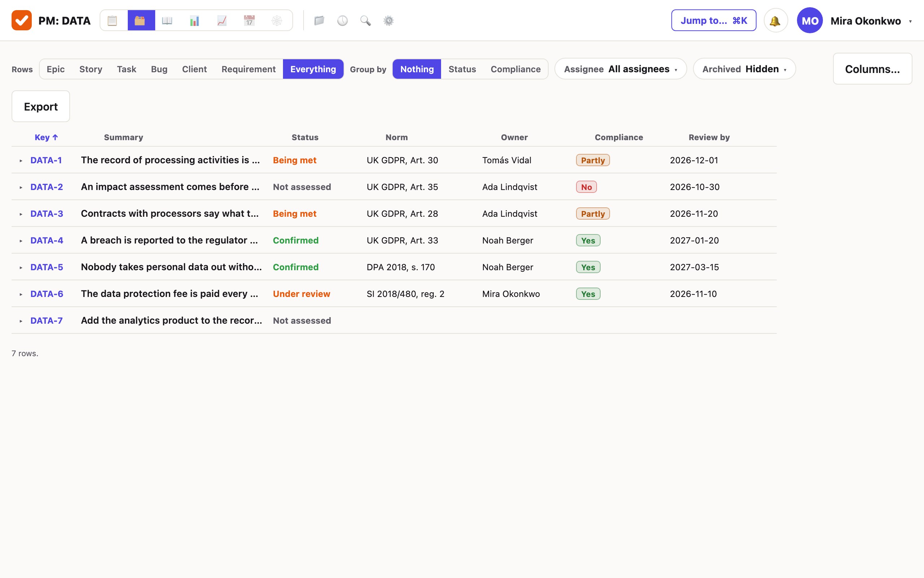This screenshot has width=924, height=578.
Task: Select the Everything rows filter
Action: click(x=313, y=69)
